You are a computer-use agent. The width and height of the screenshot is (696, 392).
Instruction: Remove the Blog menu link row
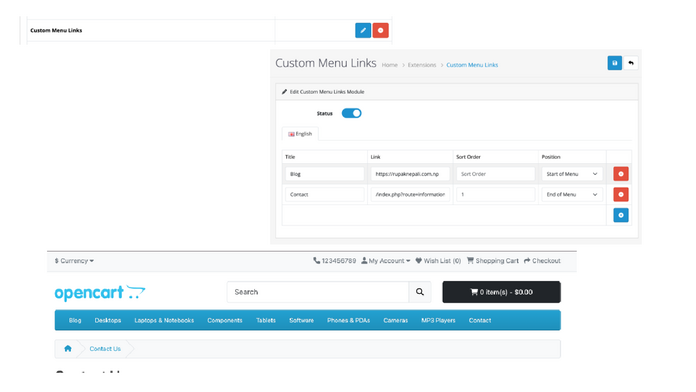(621, 174)
